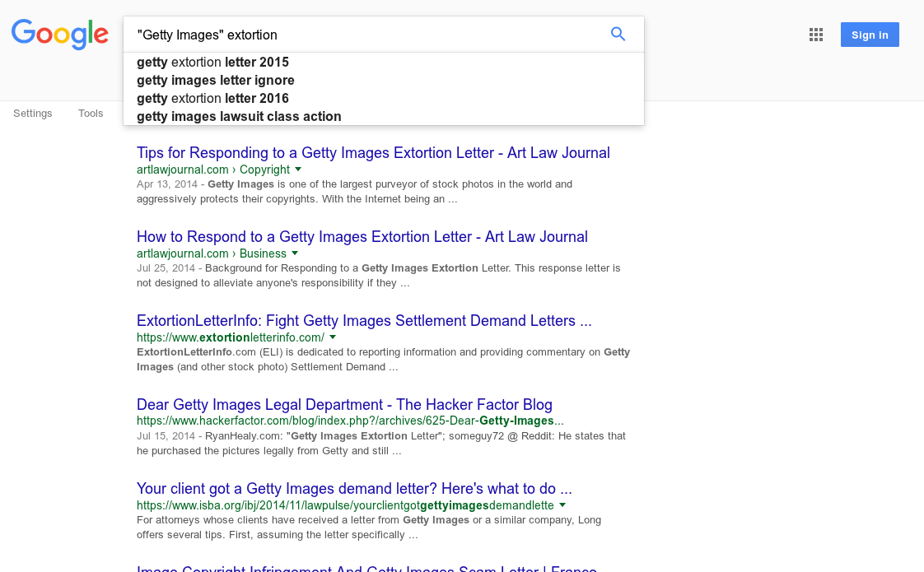Choose suggestion 'getty extortion letter 2016'
Screen dimensions: 924x572
tap(212, 99)
